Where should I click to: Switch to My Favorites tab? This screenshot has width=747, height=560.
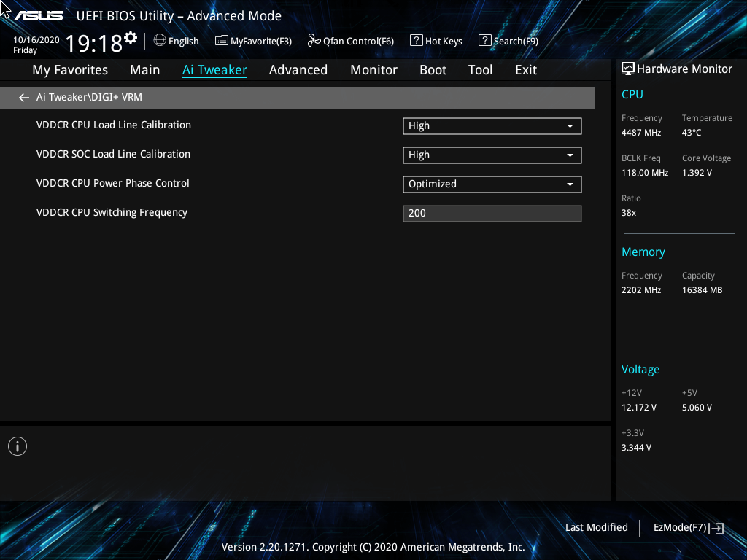[x=70, y=70]
